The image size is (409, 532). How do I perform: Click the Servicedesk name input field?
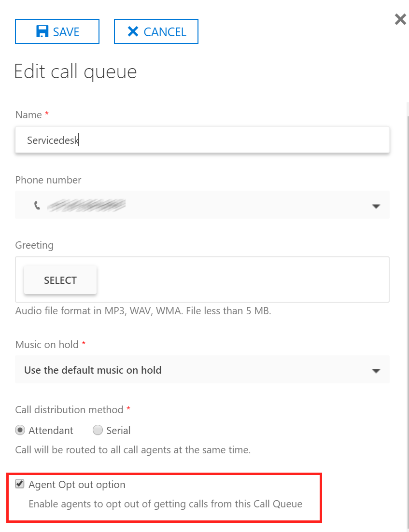(x=202, y=140)
